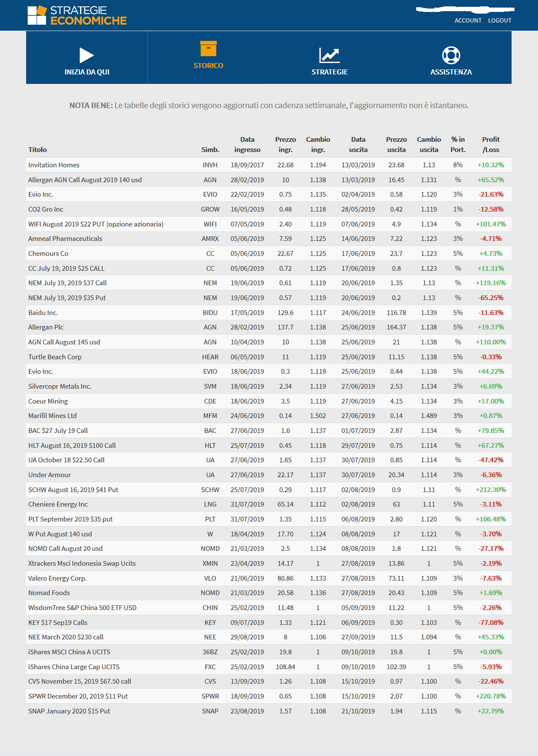This screenshot has width=538, height=756.
Task: Select the Invitation Homes row title
Action: [54, 165]
